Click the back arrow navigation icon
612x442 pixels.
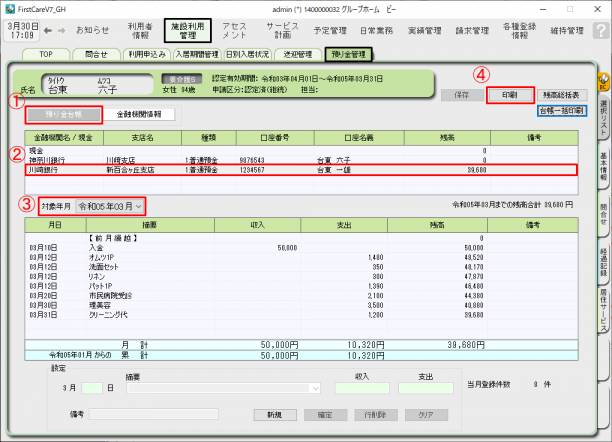[49, 31]
